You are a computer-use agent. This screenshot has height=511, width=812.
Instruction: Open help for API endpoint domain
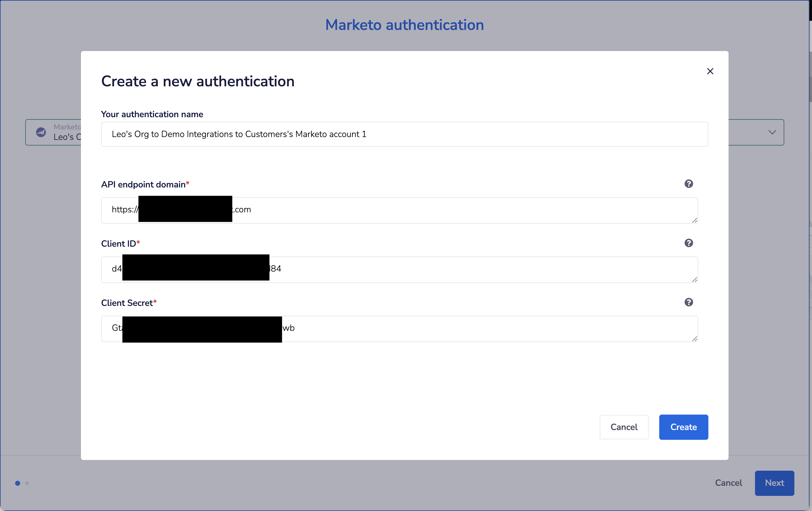coord(689,184)
